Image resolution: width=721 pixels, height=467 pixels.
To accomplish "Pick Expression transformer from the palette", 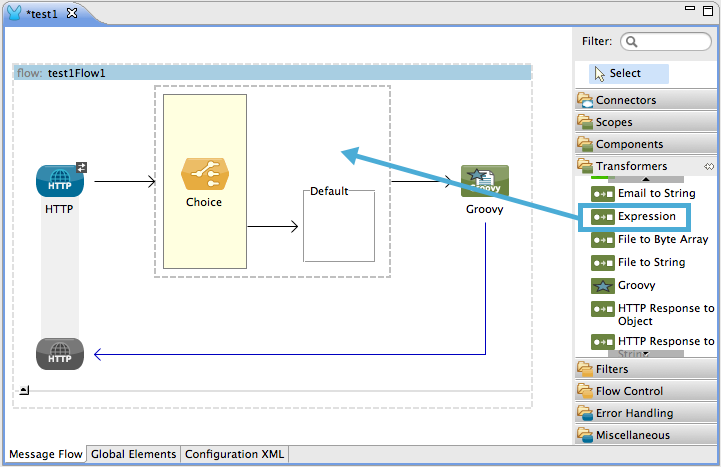I will 645,216.
